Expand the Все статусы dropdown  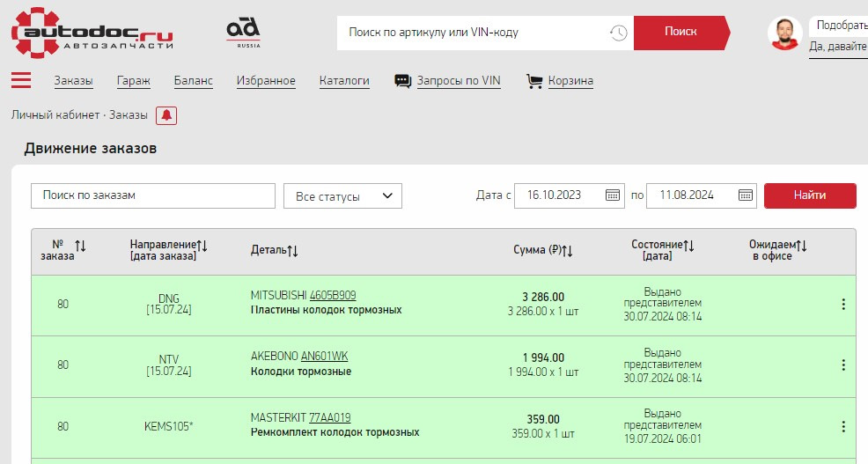(342, 196)
